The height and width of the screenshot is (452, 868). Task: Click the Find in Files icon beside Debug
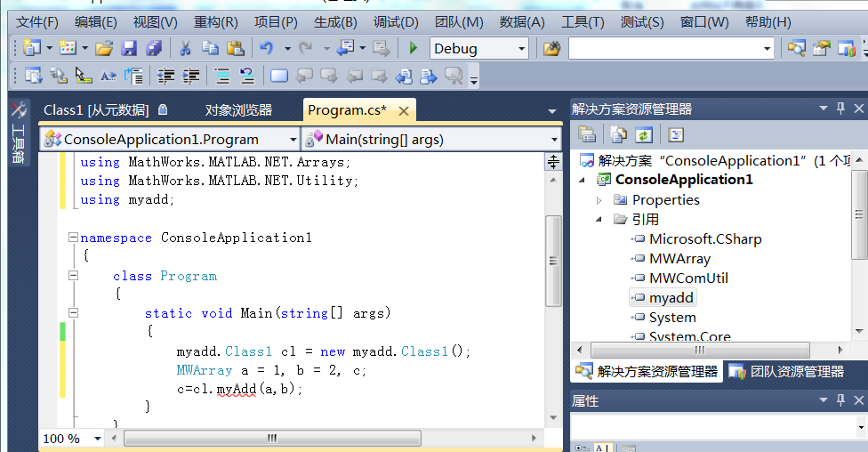pos(551,48)
